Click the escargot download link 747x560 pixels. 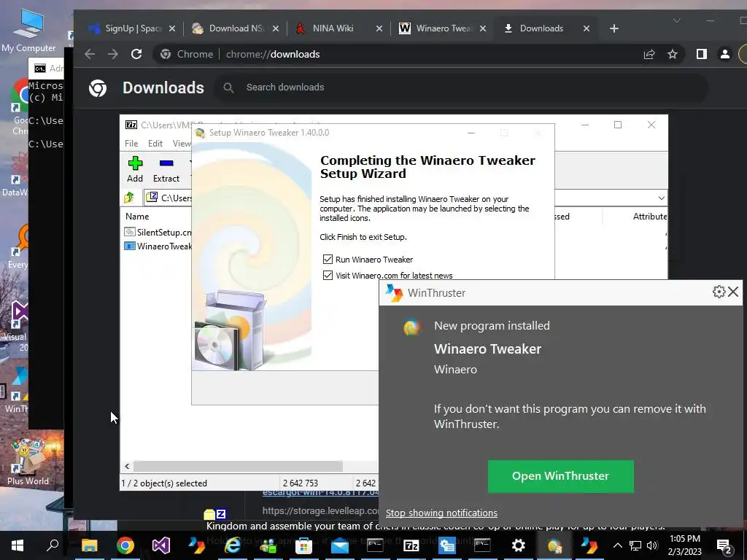click(x=321, y=493)
